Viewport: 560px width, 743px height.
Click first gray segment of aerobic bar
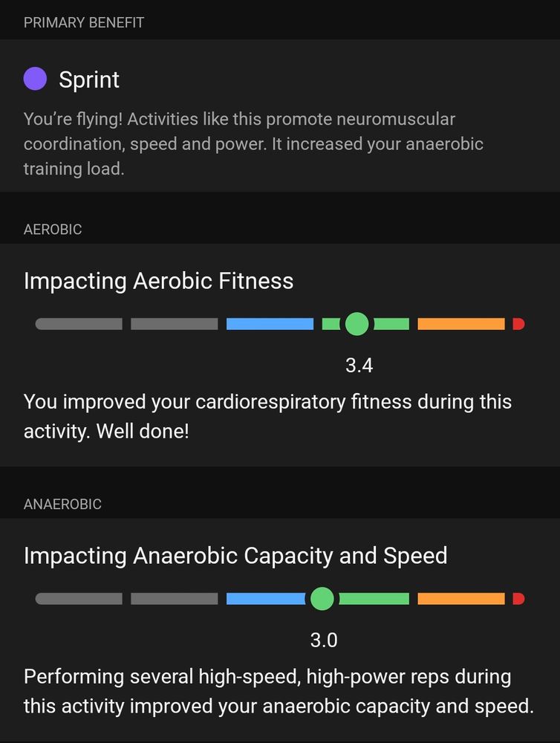79,324
